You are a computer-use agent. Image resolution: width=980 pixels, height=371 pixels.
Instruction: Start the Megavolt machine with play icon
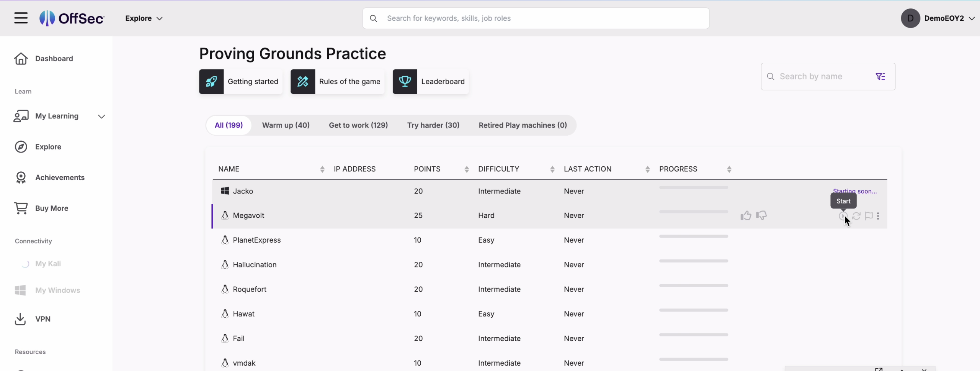843,216
